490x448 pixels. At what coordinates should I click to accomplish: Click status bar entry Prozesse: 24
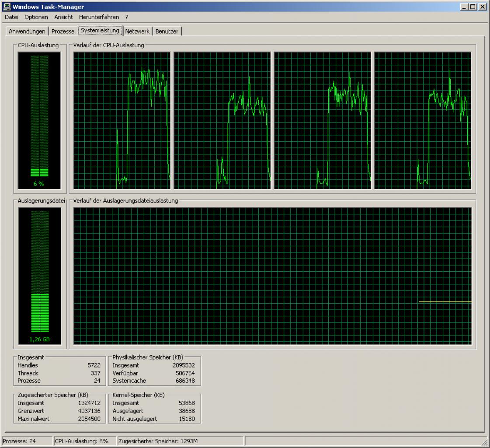point(27,441)
